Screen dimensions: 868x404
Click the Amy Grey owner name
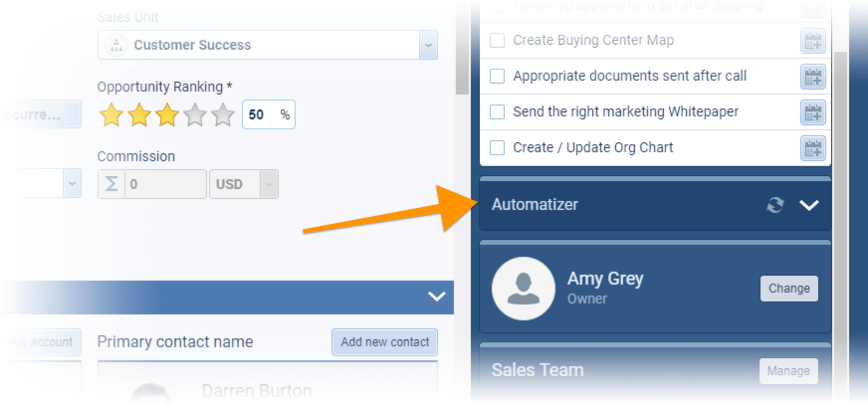(x=605, y=279)
